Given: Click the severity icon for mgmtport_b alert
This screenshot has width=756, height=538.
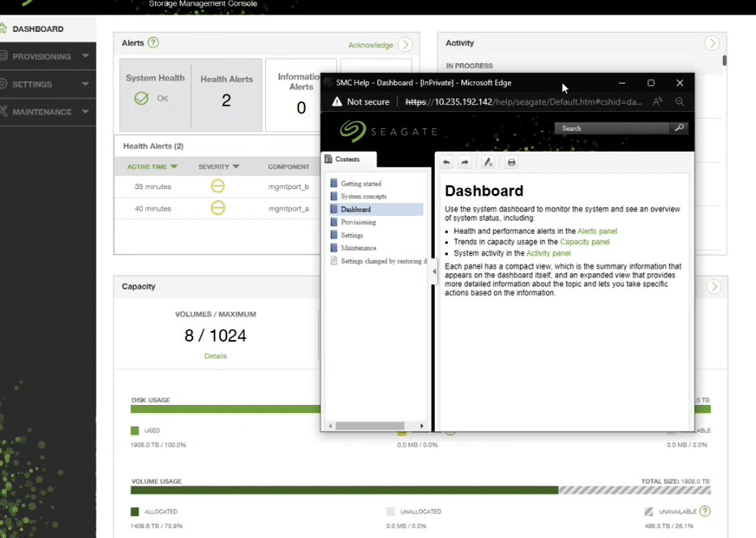Looking at the screenshot, I should point(218,186).
